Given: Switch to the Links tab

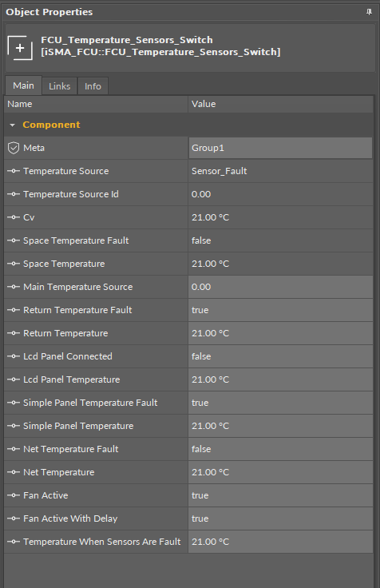Looking at the screenshot, I should pos(60,86).
